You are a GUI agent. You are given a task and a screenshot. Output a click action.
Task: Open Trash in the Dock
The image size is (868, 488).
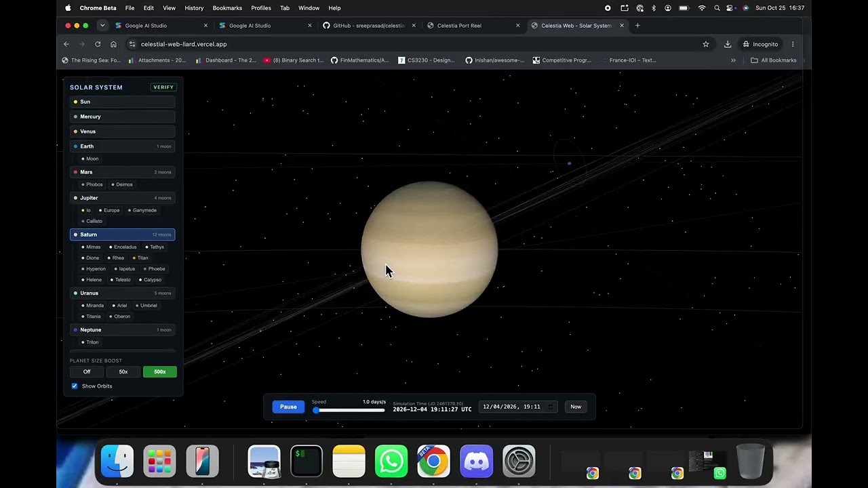pos(750,462)
